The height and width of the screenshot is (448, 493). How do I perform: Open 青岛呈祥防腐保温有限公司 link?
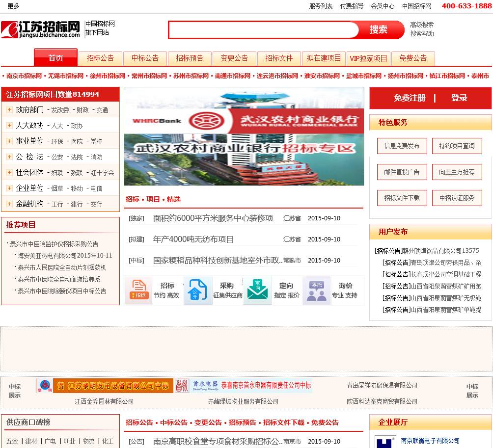pyautogui.click(x=382, y=386)
